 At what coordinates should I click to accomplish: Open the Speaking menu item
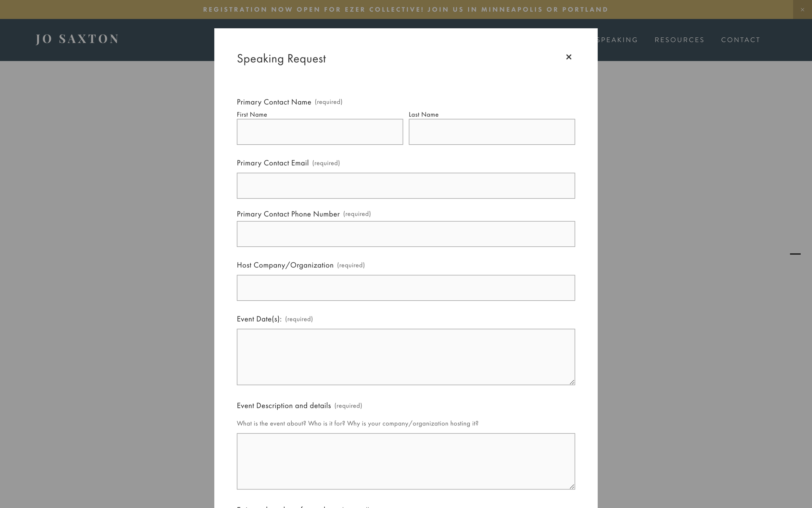(618, 40)
